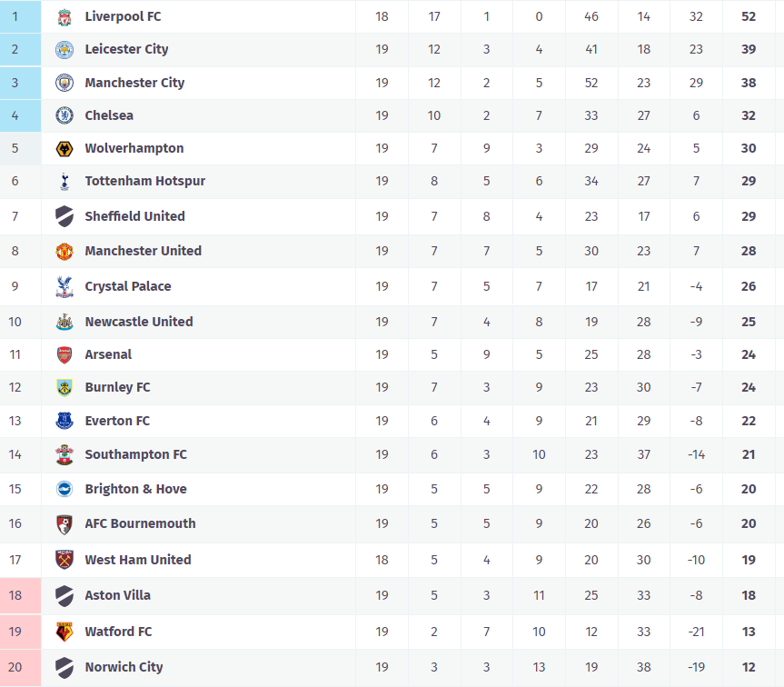
Task: Click the Manchester United red crest
Action: coord(65,251)
